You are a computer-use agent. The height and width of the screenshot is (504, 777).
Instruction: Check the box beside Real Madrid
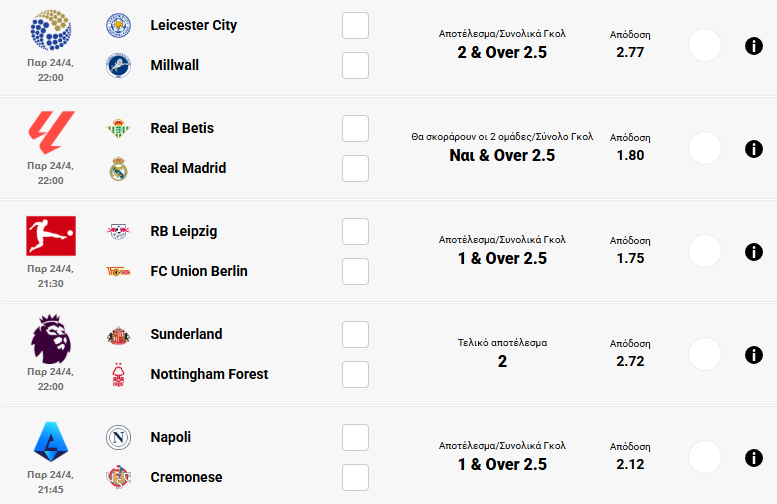(355, 168)
